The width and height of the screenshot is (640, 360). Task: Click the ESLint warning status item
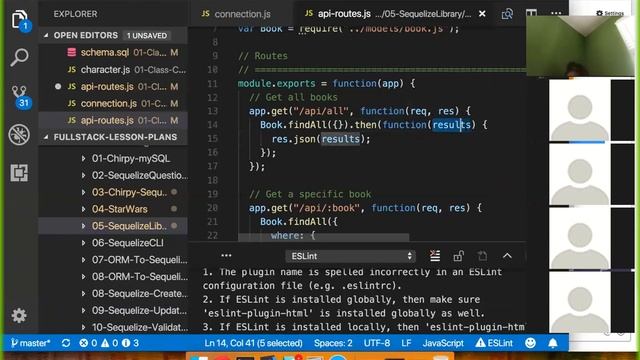pyautogui.click(x=493, y=343)
